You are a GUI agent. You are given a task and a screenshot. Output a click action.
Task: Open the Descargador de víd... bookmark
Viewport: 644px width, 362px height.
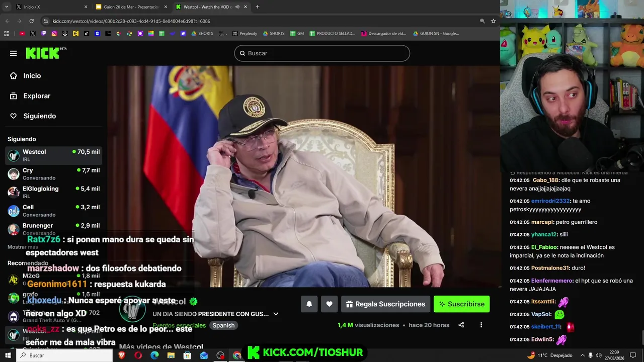coord(383,34)
